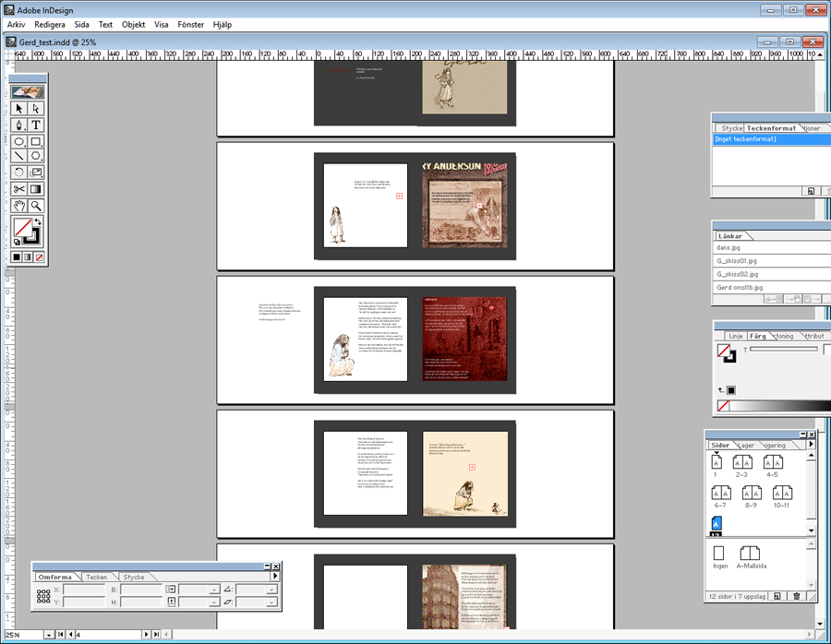831x644 pixels.
Task: Click the X position field in Omforma
Action: [x=84, y=590]
